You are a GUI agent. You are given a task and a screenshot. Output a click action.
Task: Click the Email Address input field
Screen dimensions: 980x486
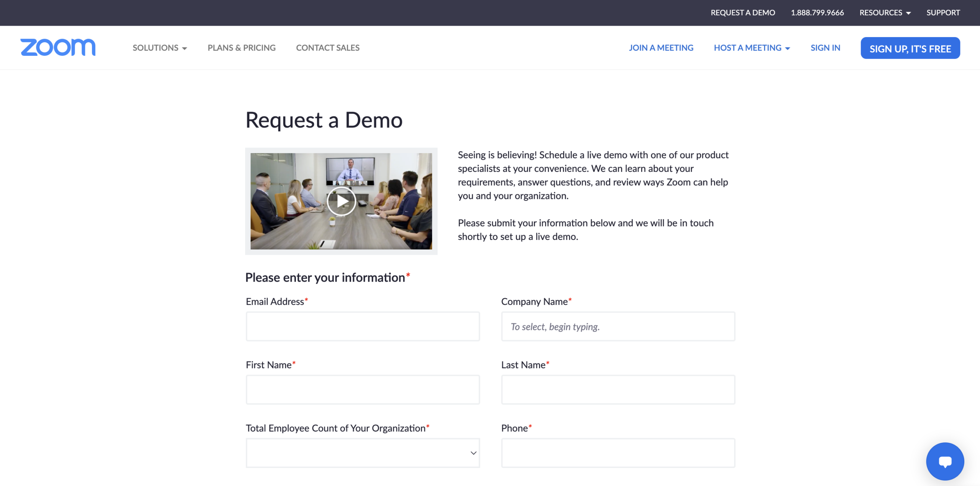pyautogui.click(x=363, y=326)
